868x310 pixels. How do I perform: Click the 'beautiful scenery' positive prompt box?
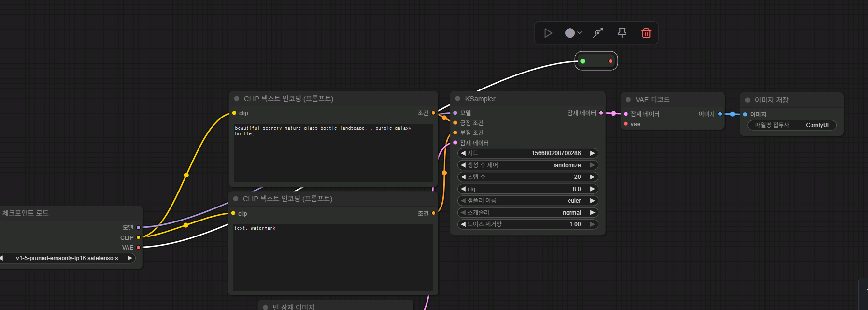coord(333,153)
